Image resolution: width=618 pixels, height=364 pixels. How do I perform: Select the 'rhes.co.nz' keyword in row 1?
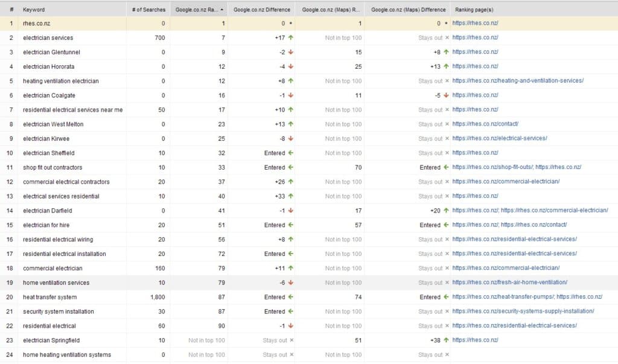(x=37, y=24)
